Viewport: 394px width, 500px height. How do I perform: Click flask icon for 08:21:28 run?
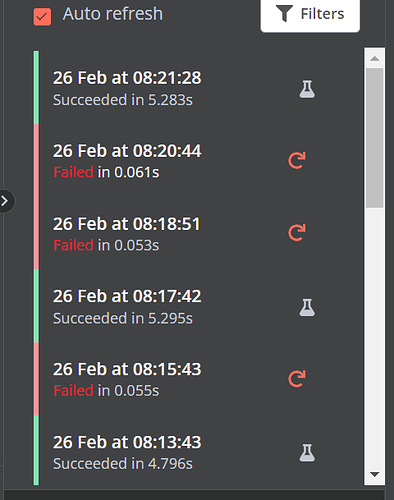click(307, 89)
